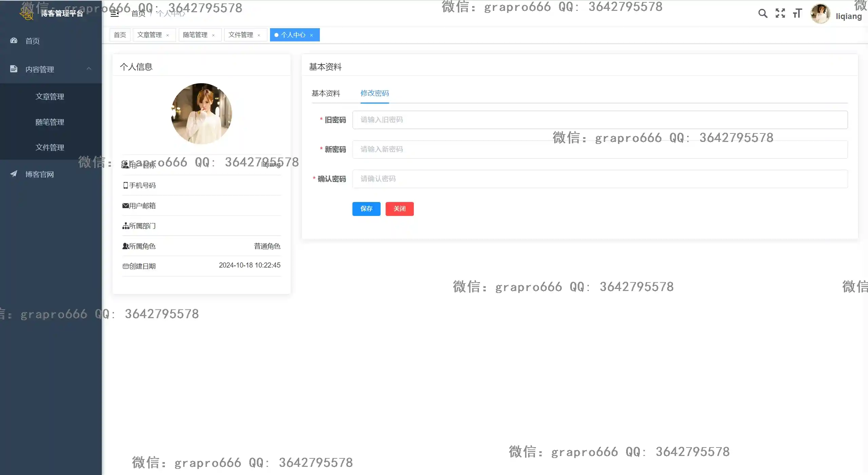Click the user avatar in header
Viewport: 868px width, 475px height.
[820, 14]
